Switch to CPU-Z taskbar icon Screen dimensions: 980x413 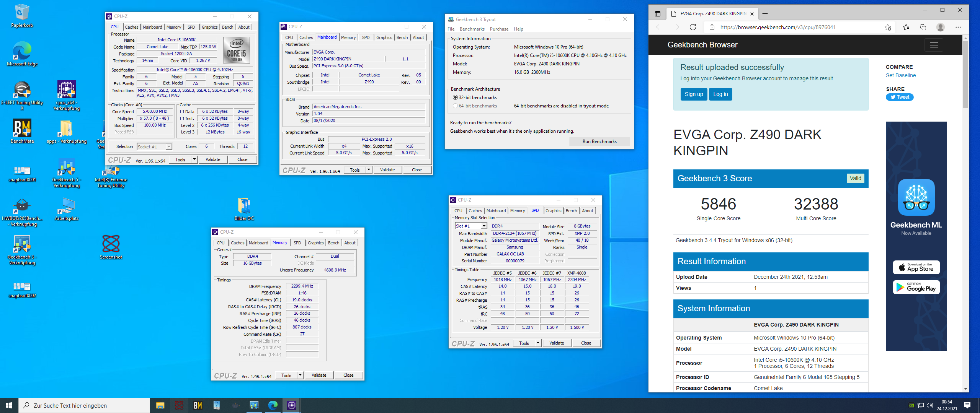click(x=291, y=405)
